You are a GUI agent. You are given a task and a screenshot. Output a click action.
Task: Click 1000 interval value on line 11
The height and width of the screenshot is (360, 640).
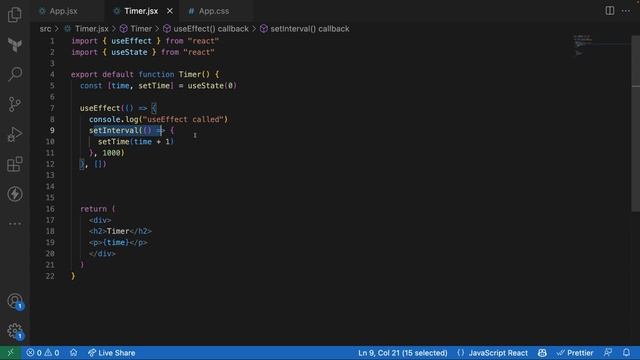pos(111,153)
